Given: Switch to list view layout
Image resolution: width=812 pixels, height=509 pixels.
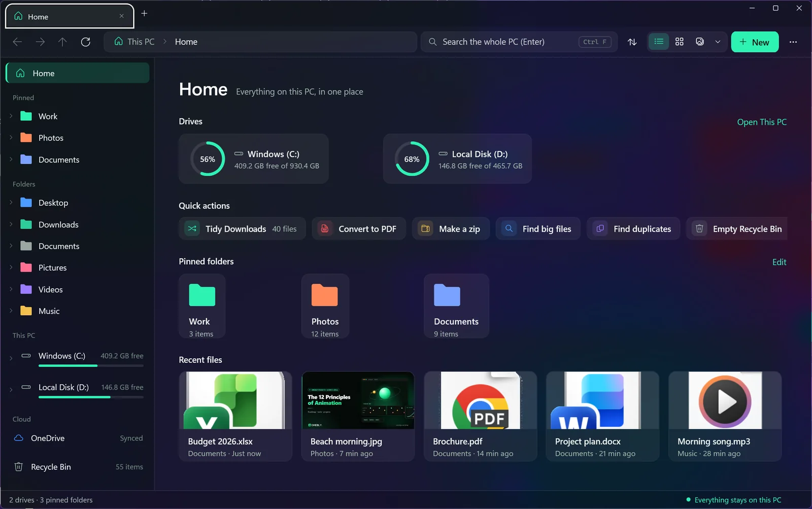Looking at the screenshot, I should (x=659, y=42).
